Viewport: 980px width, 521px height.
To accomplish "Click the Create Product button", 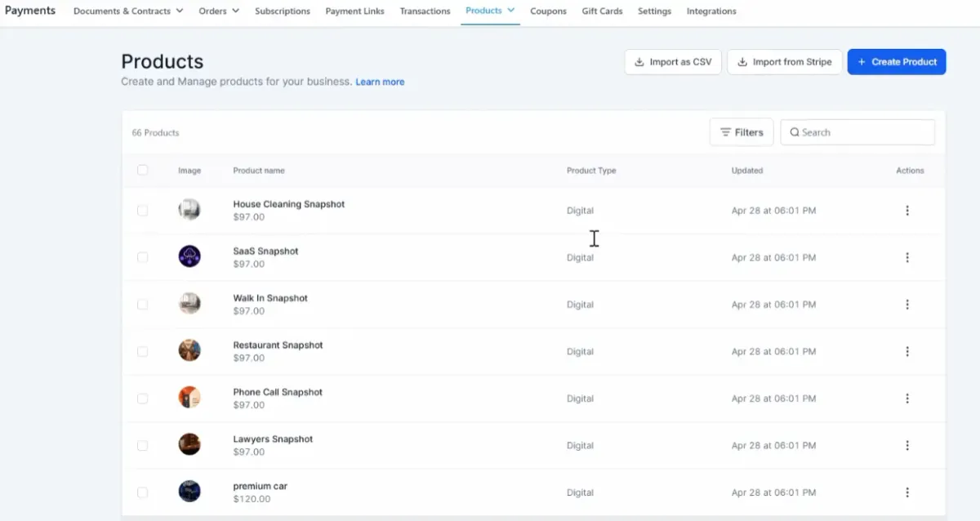I will tap(897, 62).
